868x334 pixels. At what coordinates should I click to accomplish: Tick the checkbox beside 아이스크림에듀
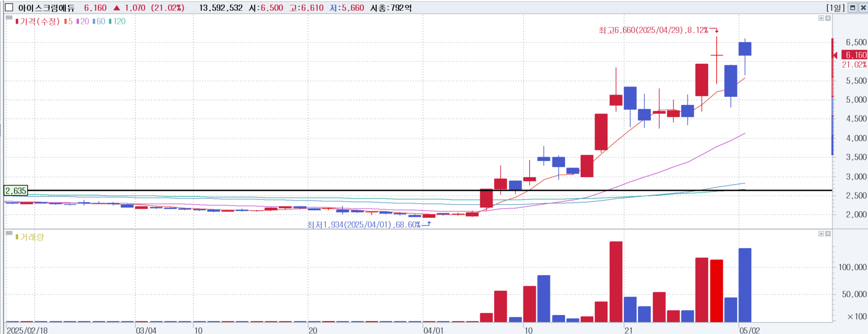tap(9, 8)
